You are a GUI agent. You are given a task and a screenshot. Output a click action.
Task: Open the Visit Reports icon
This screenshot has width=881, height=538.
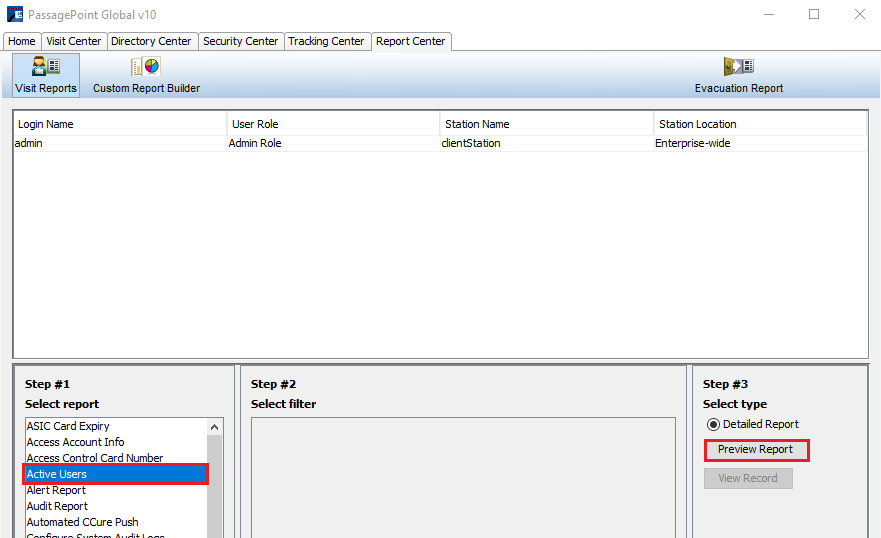coord(46,75)
